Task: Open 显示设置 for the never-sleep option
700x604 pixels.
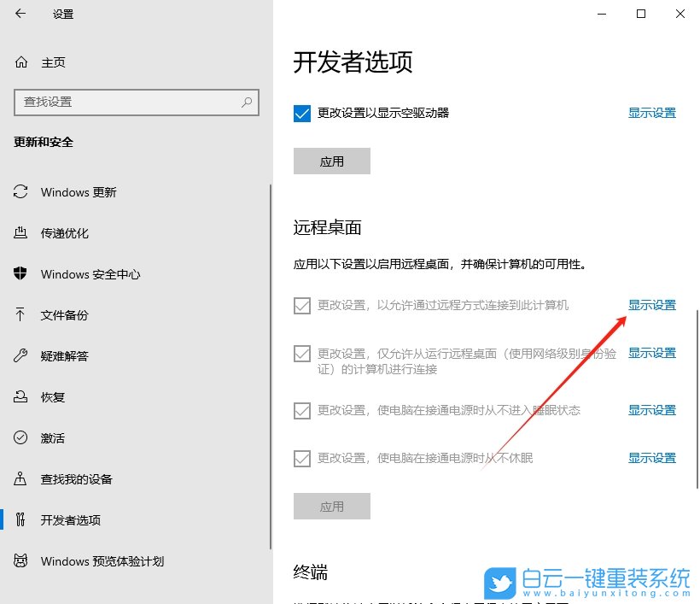Action: pyautogui.click(x=651, y=410)
